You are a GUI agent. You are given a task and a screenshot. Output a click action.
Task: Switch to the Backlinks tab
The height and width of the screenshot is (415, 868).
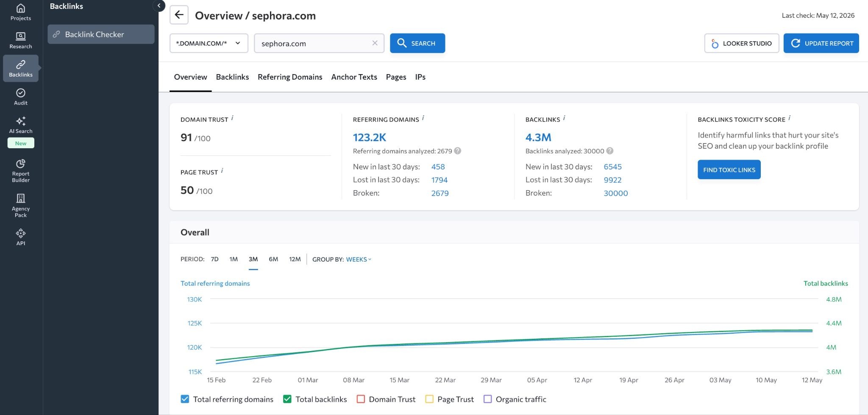tap(232, 77)
